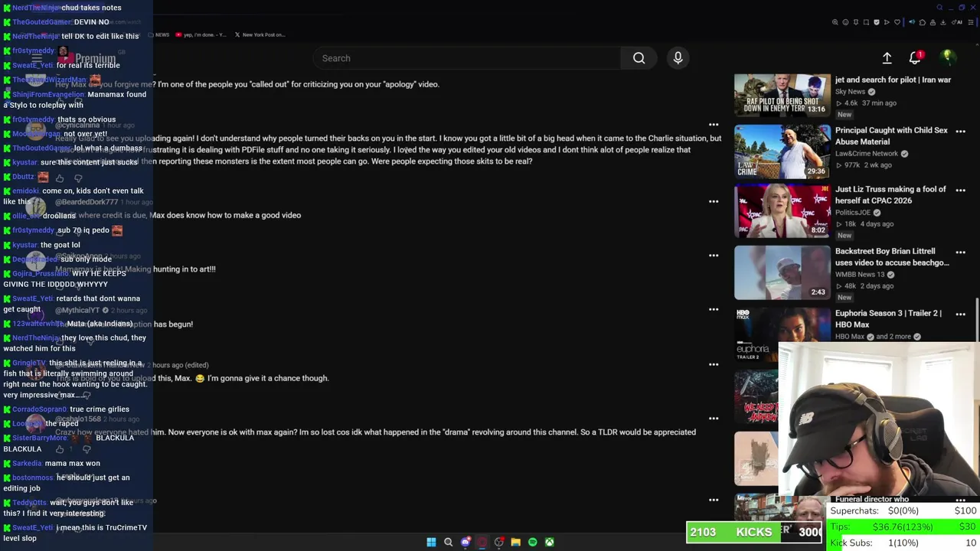Open the 'jet and search for pilot' video title
The image size is (980, 551).
893,80
